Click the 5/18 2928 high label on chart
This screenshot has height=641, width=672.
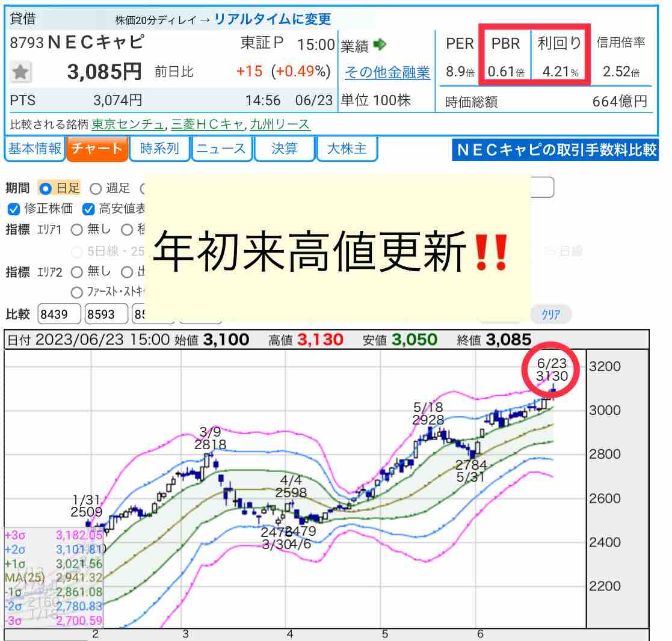coord(428,414)
